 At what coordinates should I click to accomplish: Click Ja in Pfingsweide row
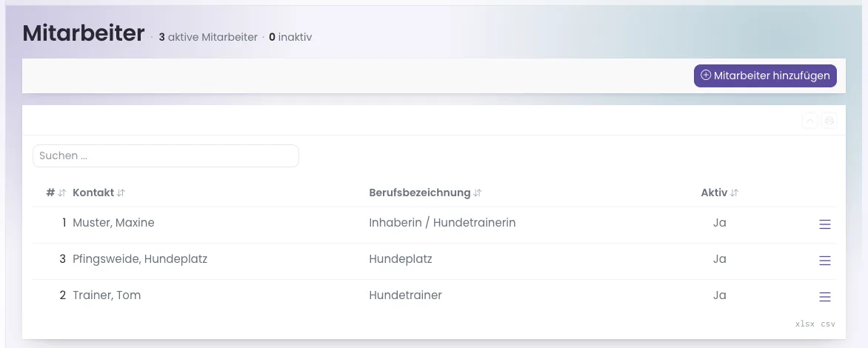[720, 259]
